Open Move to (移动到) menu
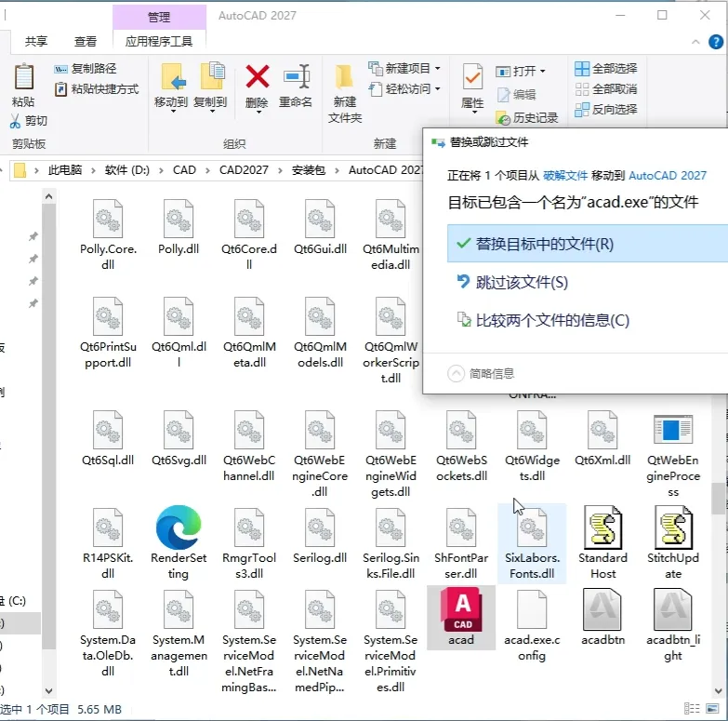This screenshot has height=721, width=728. (x=171, y=87)
